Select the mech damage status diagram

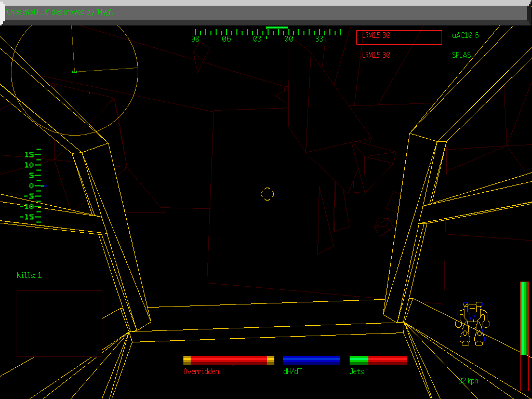click(x=472, y=322)
